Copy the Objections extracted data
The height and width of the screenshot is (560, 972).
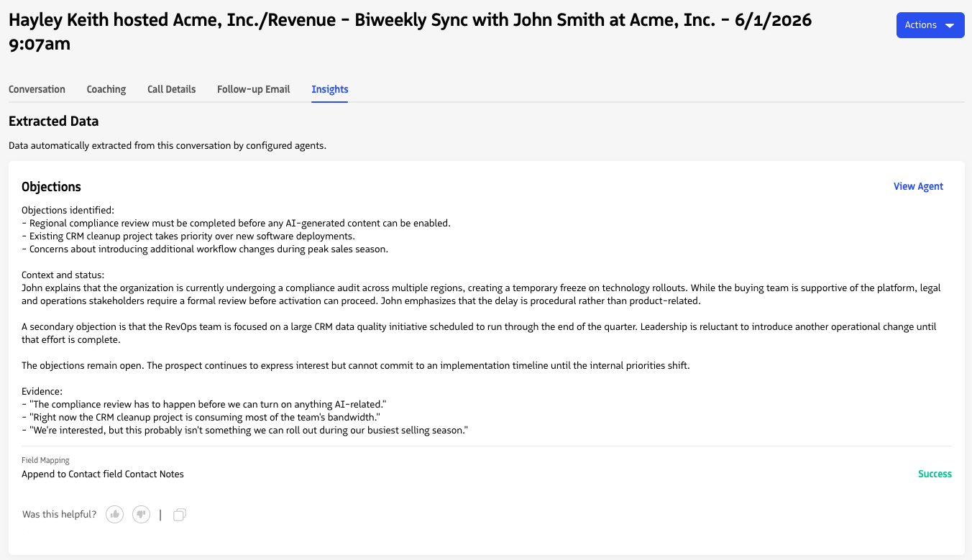180,515
